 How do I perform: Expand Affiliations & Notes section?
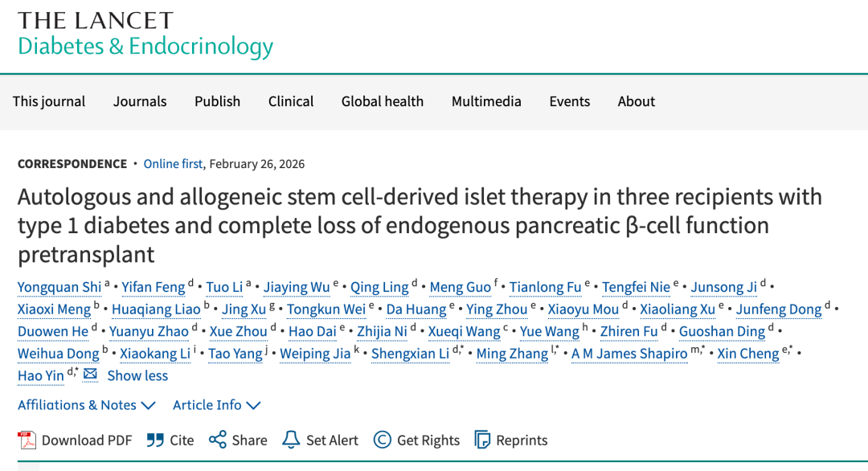86,405
